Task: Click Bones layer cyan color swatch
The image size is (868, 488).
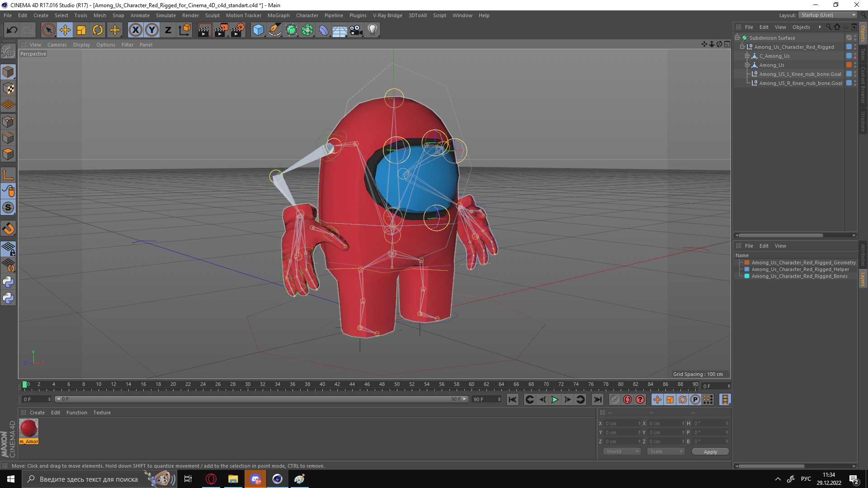Action: click(747, 276)
